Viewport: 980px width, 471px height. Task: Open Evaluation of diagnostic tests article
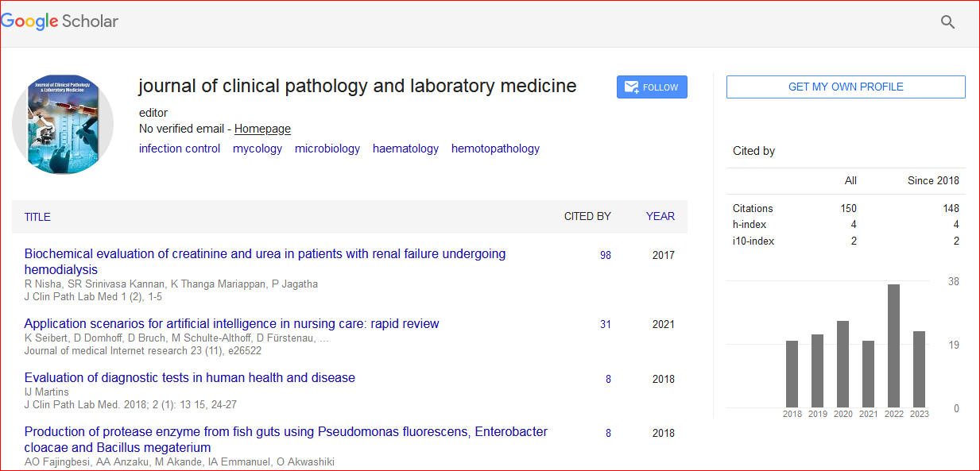point(189,378)
